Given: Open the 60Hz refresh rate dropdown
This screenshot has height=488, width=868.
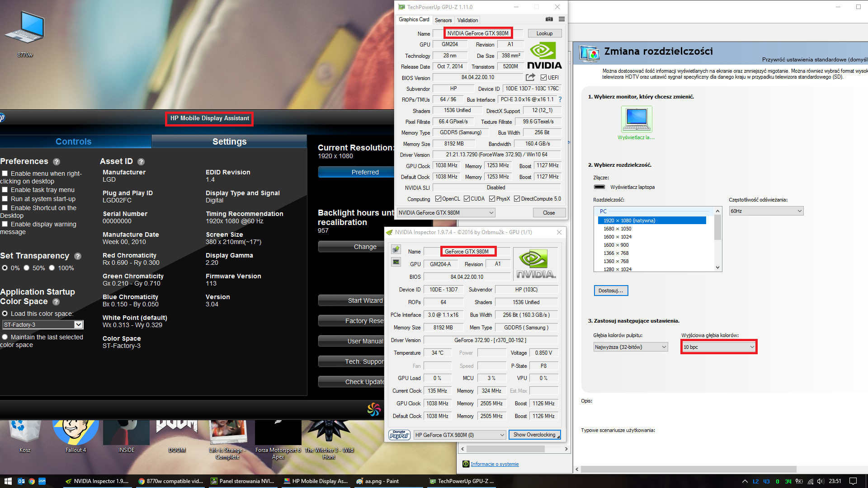Looking at the screenshot, I should pos(766,211).
